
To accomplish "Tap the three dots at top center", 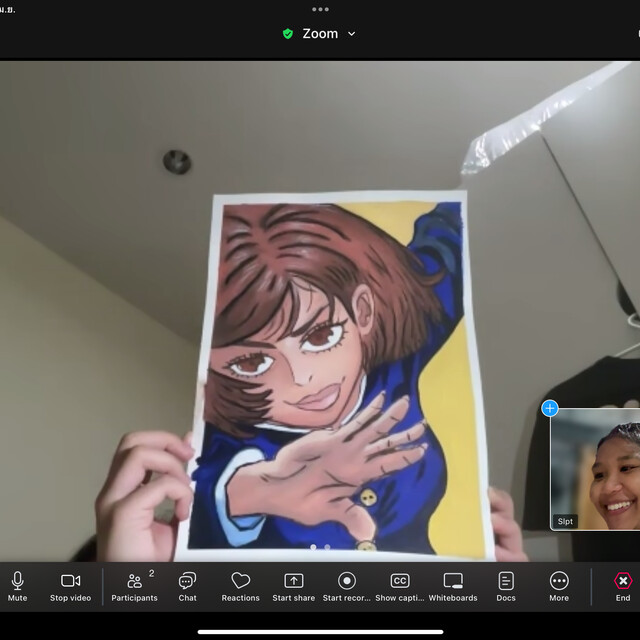I will tap(320, 9).
